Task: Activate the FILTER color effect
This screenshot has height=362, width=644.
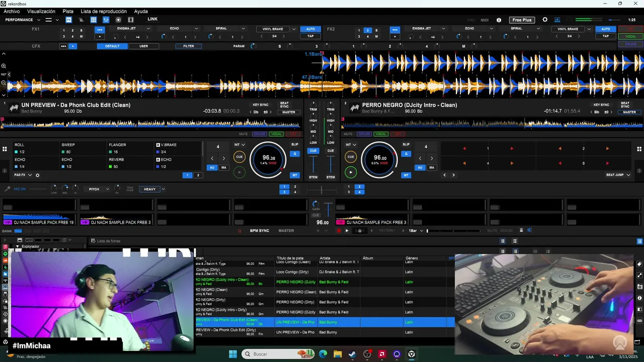Action: click(189, 46)
